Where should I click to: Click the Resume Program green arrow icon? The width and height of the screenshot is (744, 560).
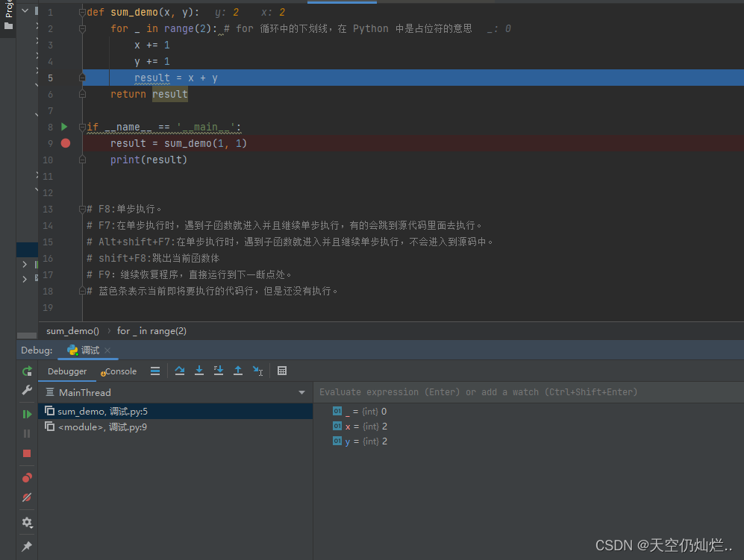[27, 414]
